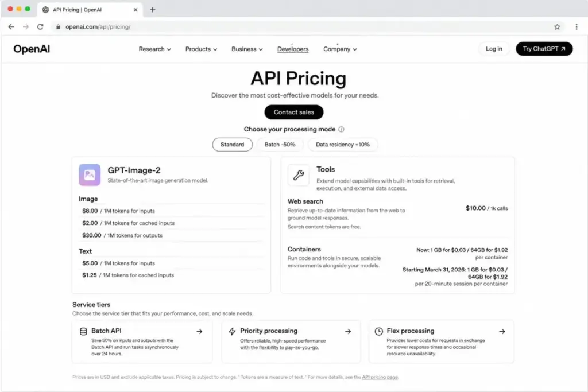
Task: Click the Web search heading
Action: tap(305, 201)
